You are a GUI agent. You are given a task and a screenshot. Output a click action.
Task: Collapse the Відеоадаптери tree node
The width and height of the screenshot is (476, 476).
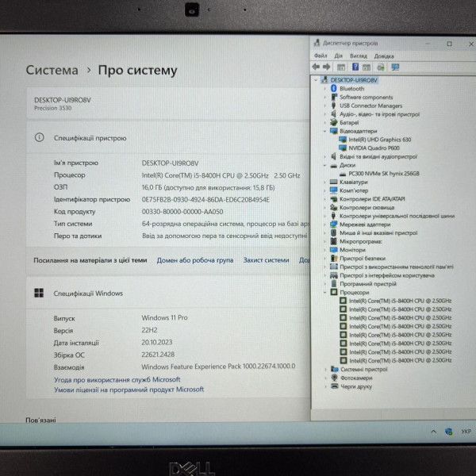(x=324, y=131)
